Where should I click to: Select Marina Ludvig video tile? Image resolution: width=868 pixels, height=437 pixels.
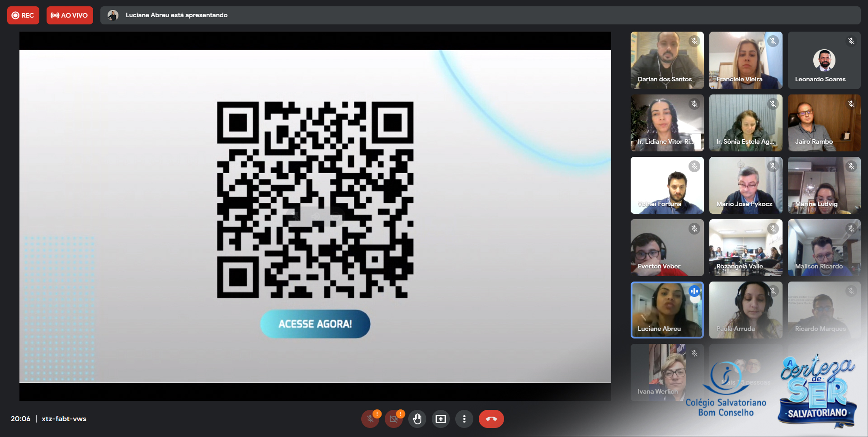coord(824,185)
